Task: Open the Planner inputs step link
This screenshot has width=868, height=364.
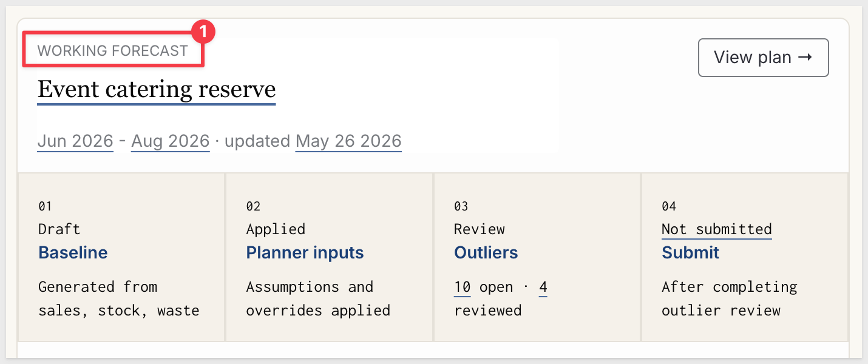Action: [x=305, y=253]
